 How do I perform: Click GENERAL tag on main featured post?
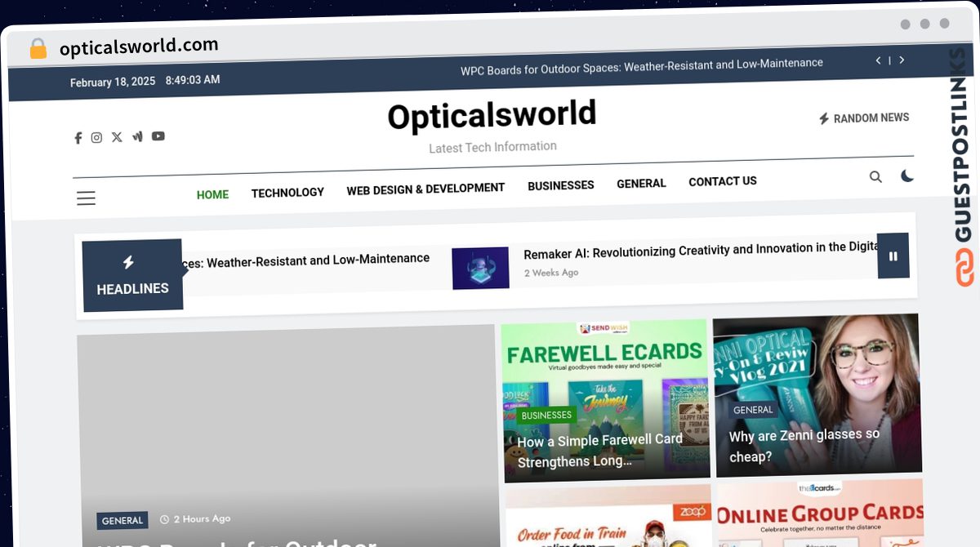pyautogui.click(x=122, y=520)
